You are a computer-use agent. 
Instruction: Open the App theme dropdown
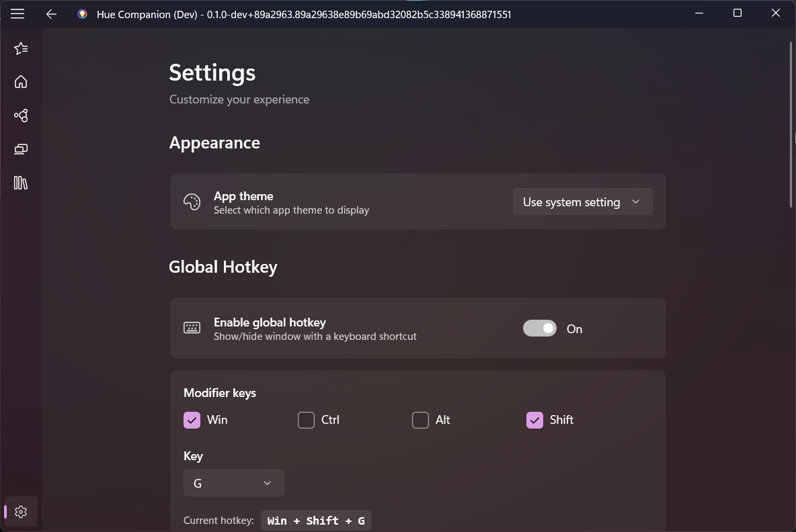click(x=582, y=202)
